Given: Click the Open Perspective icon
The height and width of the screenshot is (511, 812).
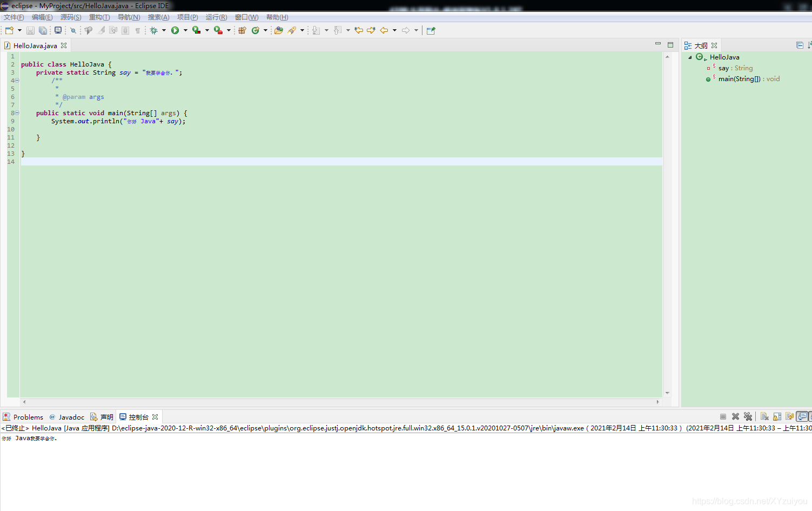Looking at the screenshot, I should 431,30.
